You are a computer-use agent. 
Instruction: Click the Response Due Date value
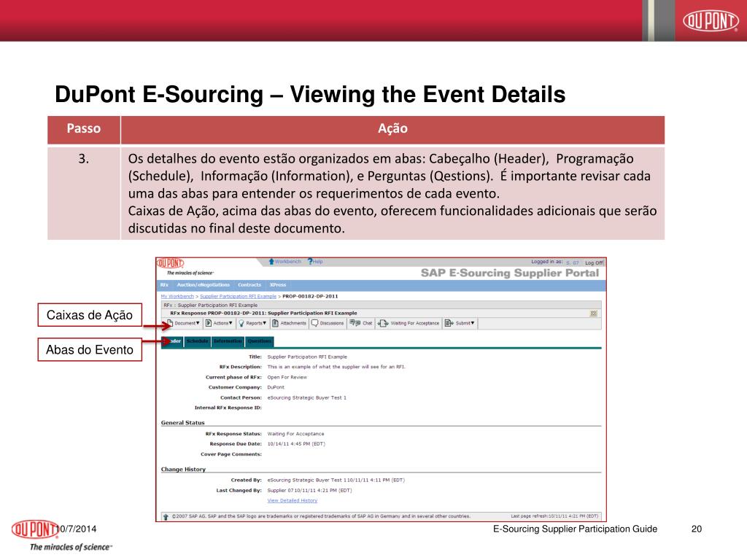pyautogui.click(x=296, y=444)
